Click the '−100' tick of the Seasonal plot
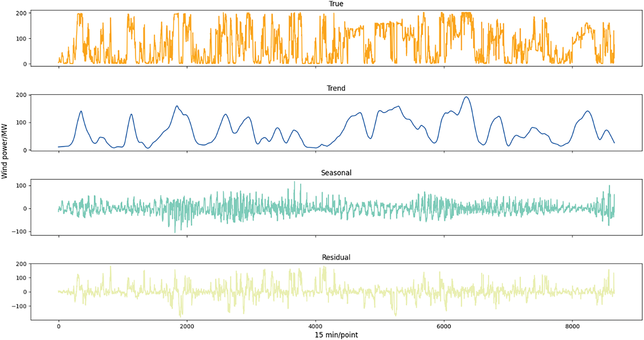This screenshot has width=644, height=340. tap(19, 232)
